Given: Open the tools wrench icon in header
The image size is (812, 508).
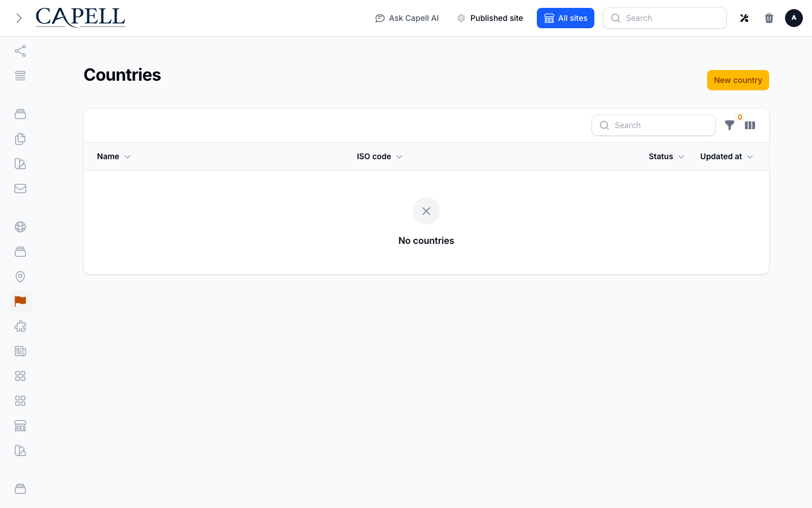Looking at the screenshot, I should pos(744,18).
